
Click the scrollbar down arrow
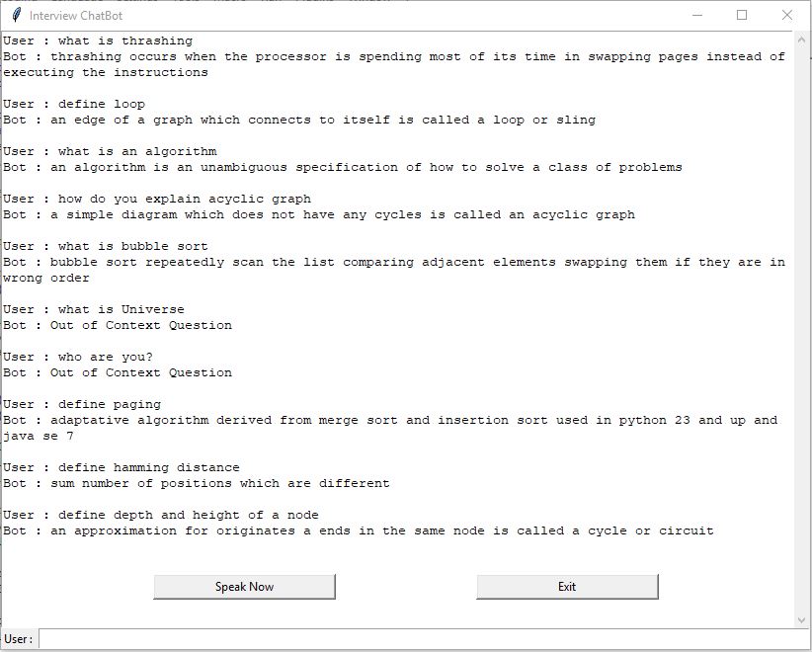[x=802, y=619]
